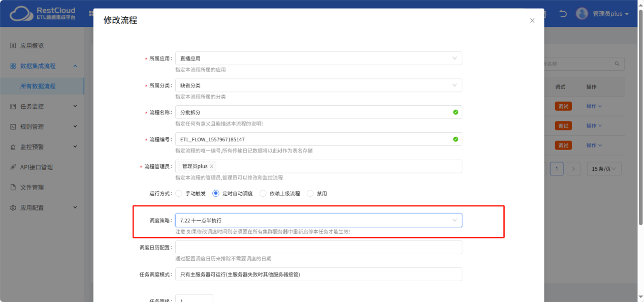Click the green check icon in 流程编号
Image resolution: width=644 pixels, height=302 pixels.
(456, 139)
